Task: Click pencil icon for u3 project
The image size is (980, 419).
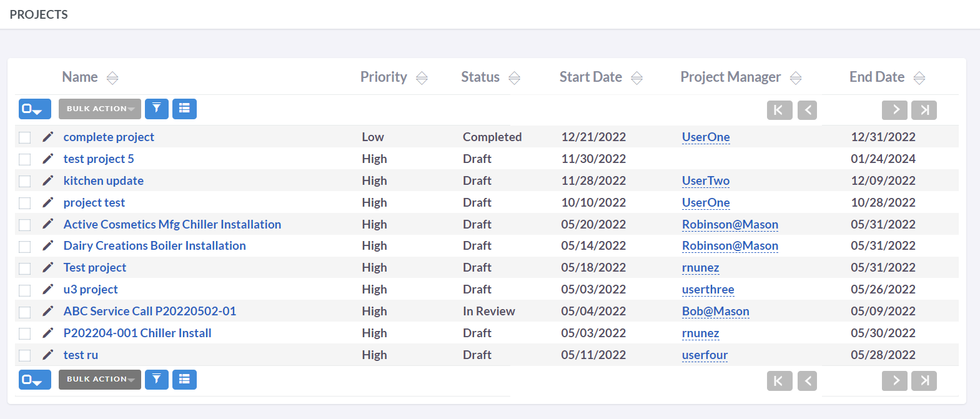Action: point(48,289)
